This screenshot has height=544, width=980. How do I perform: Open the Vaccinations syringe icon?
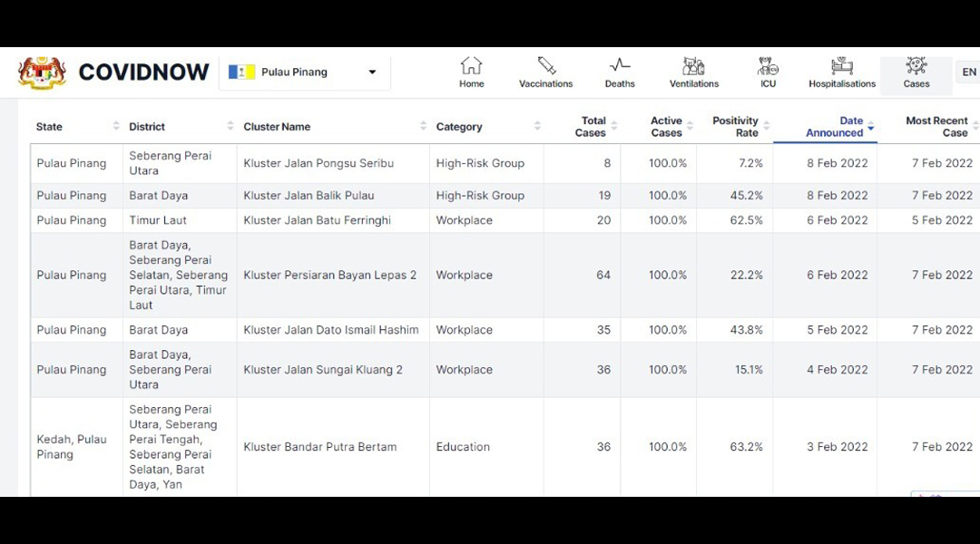(546, 65)
